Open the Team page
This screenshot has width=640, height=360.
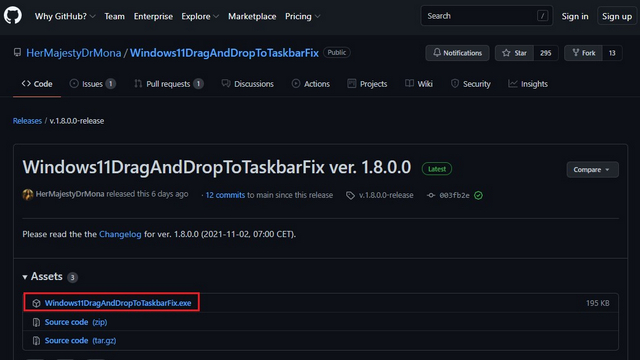114,16
